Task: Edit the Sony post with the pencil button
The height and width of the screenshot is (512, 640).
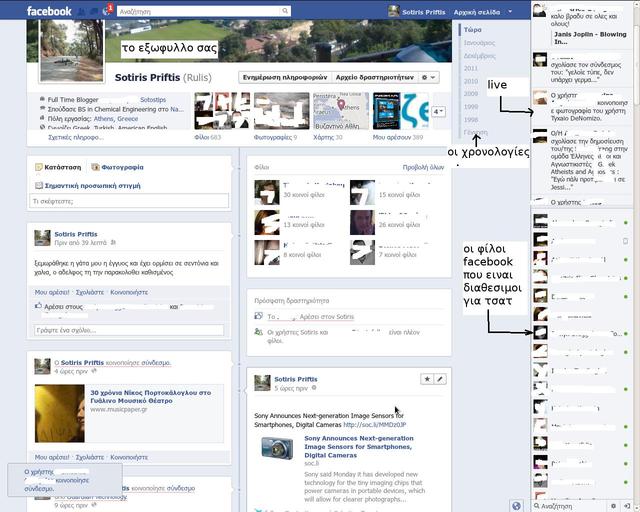Action: (440, 379)
